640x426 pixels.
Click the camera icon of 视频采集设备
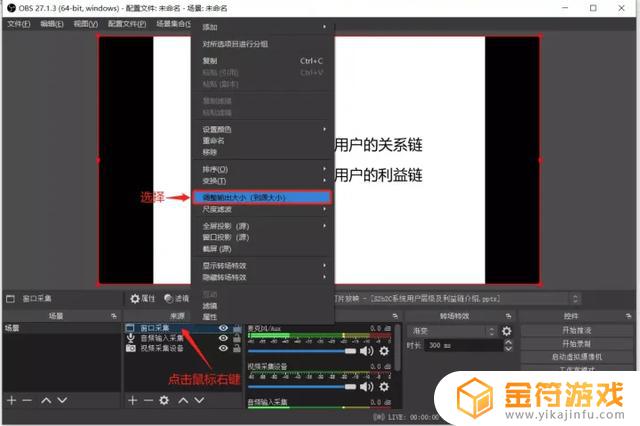(131, 348)
